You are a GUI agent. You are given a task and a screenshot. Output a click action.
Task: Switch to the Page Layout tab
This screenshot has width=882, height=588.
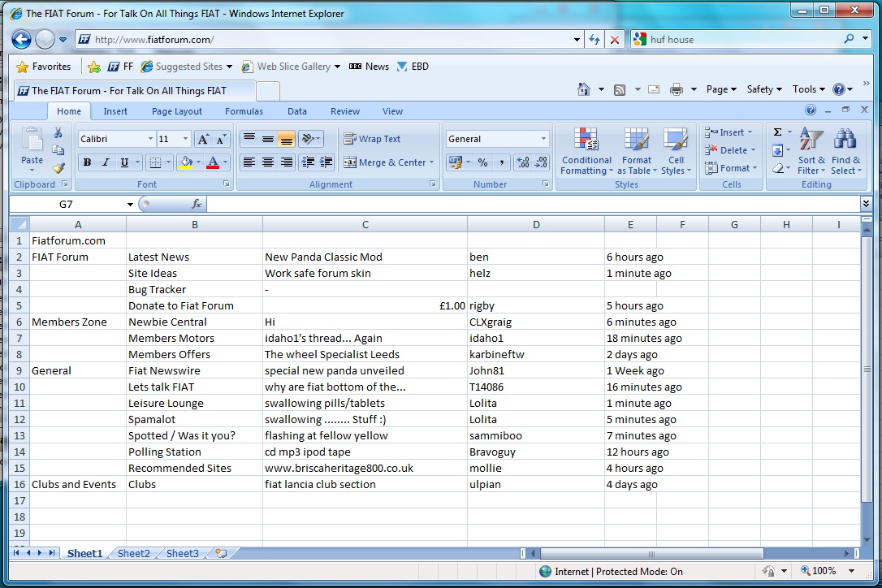(176, 111)
